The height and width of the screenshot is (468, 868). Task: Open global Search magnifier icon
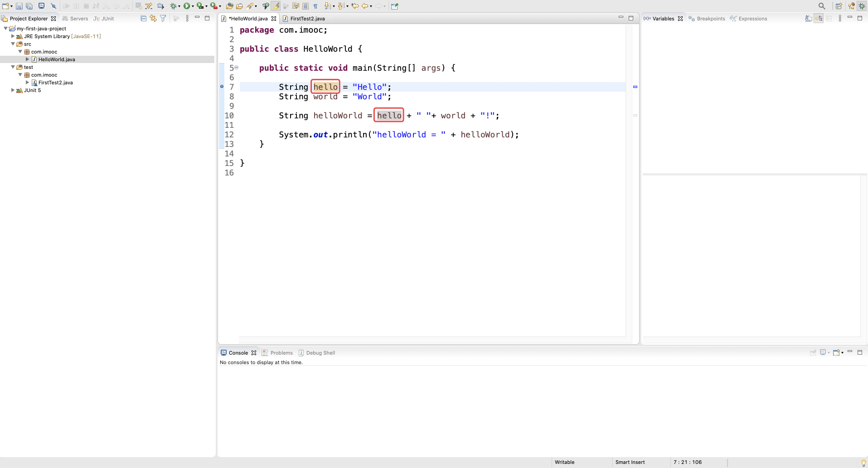pos(821,6)
